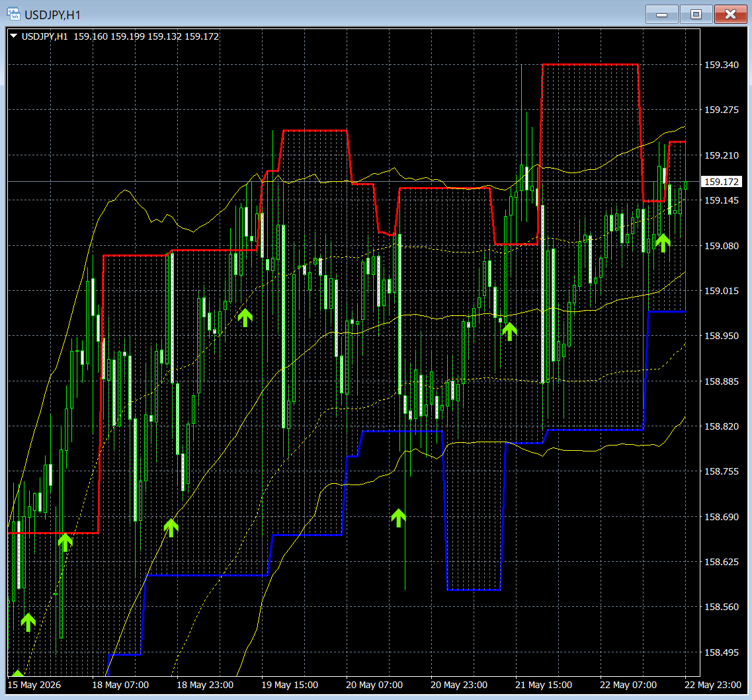Click the current price label 159.172
This screenshot has height=700, width=752.
722,182
